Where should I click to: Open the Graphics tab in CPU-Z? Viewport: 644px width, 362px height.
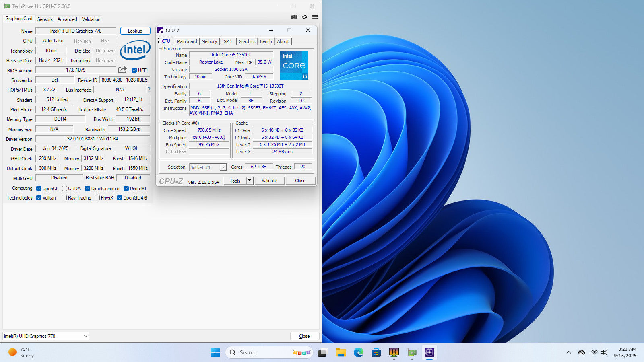pos(247,41)
